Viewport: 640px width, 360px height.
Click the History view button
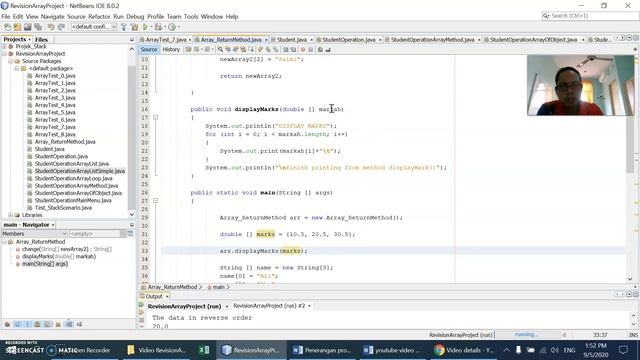(x=171, y=49)
